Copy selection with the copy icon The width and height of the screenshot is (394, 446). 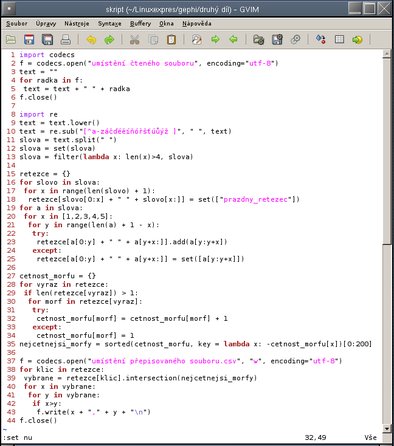pos(153,40)
